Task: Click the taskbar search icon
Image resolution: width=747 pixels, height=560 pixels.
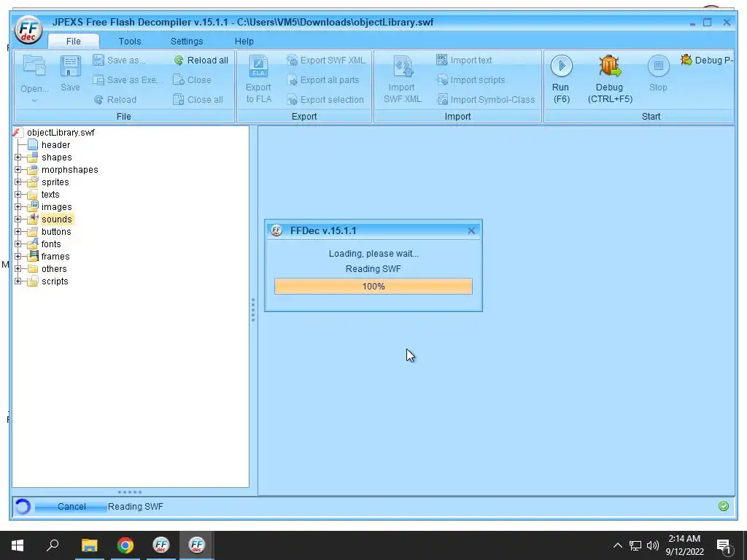Action: [x=53, y=545]
